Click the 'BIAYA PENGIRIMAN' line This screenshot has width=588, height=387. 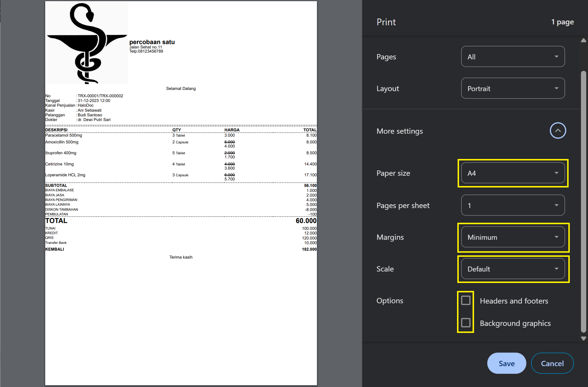pyautogui.click(x=181, y=200)
